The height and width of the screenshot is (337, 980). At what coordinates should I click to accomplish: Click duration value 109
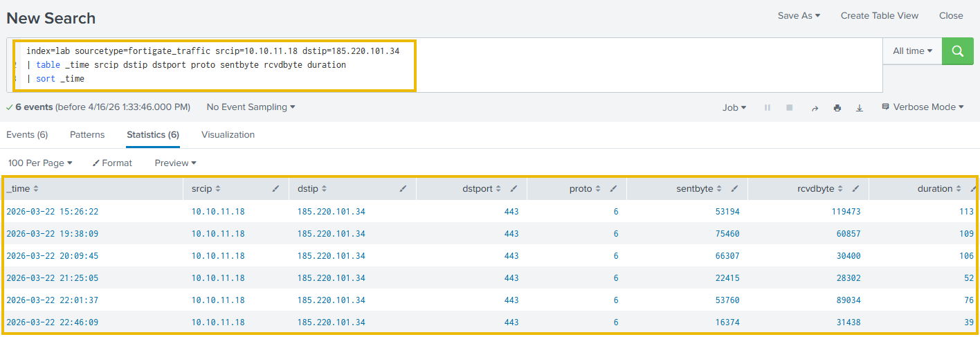pyautogui.click(x=966, y=234)
